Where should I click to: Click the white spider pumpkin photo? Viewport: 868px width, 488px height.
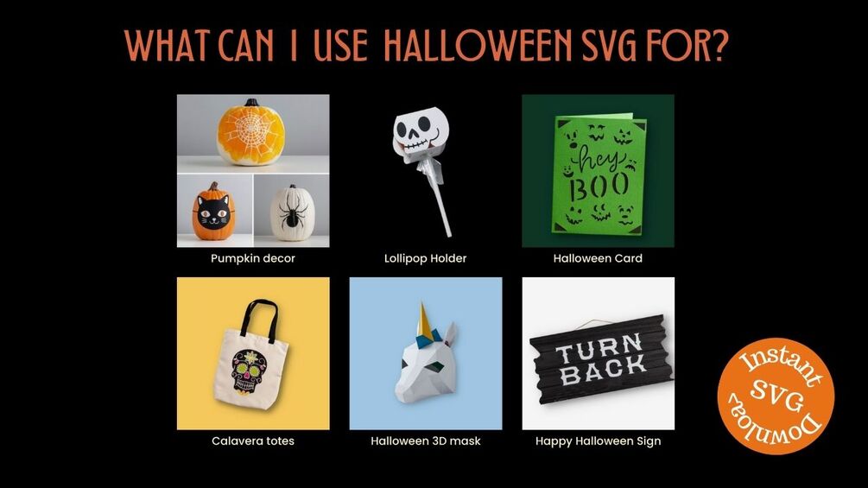click(x=292, y=211)
